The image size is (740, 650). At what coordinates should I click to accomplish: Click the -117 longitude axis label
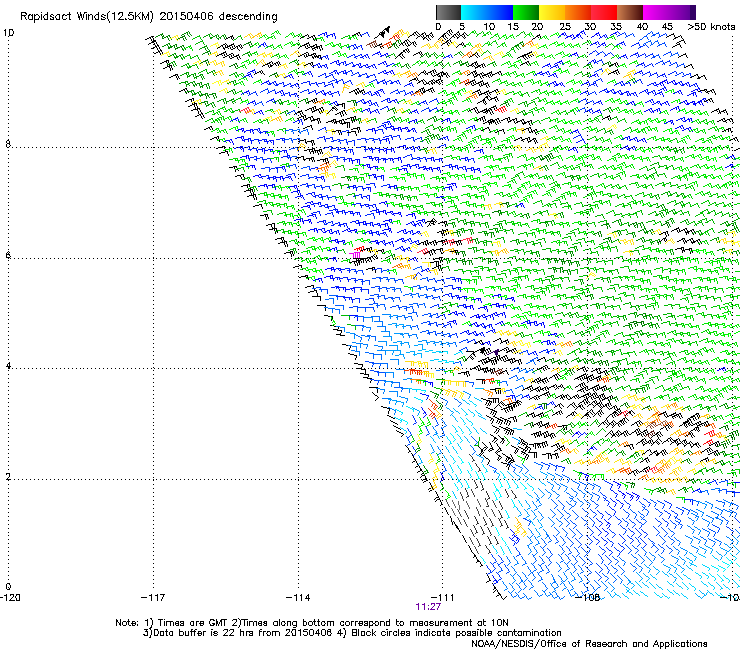point(153,598)
